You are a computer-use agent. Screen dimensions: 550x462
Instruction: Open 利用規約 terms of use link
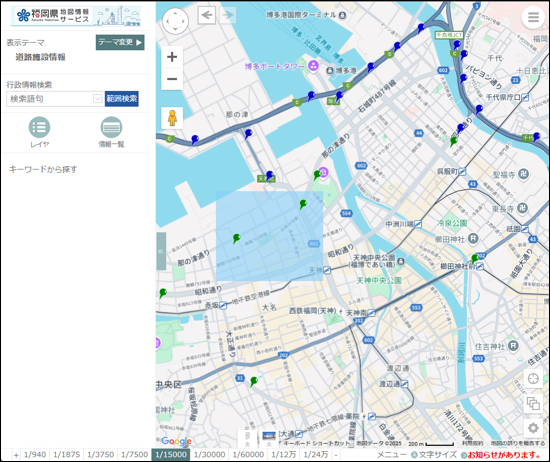pos(472,443)
